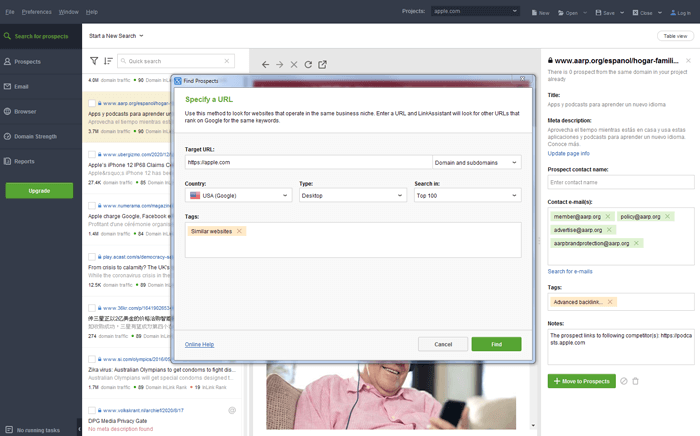Image resolution: width=700 pixels, height=436 pixels.
Task: Expand the Open toolbar dropdown arrow
Action: point(585,12)
